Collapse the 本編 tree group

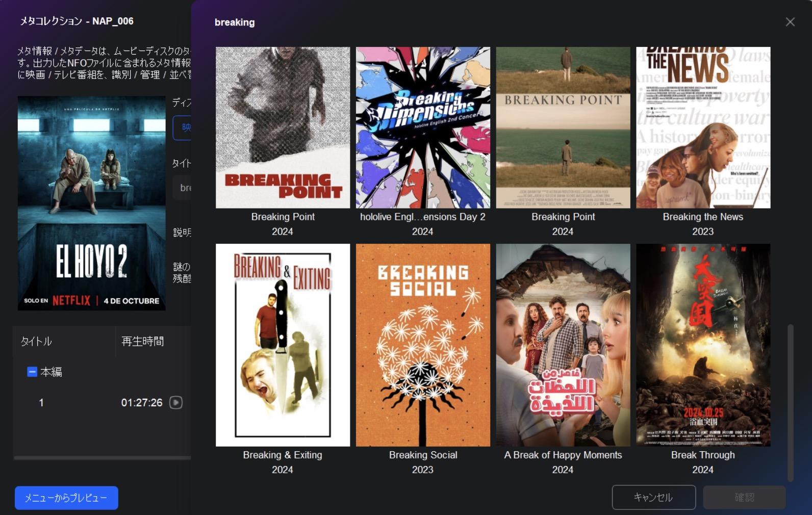click(32, 372)
